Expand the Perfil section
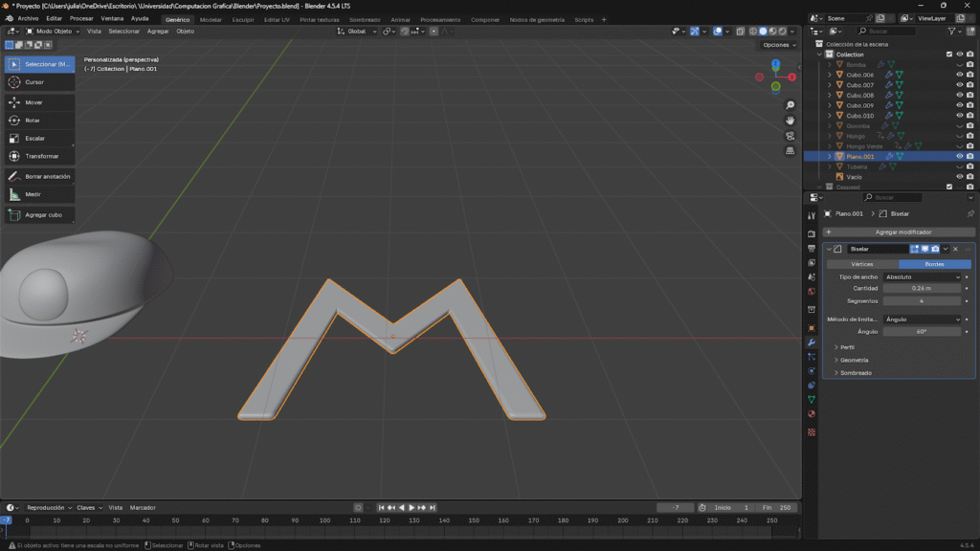Screen dimensions: 980x551 pos(847,347)
